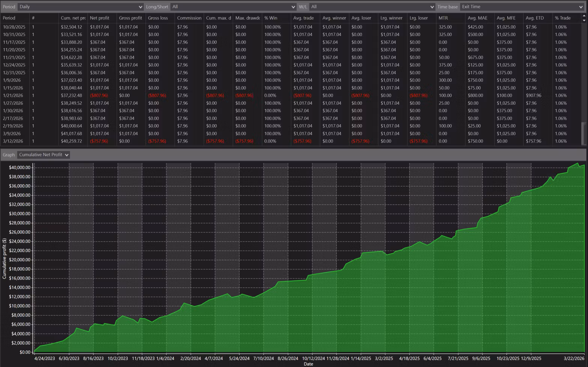Expand the Long/Short filter dropdown
The height and width of the screenshot is (367, 588).
233,7
